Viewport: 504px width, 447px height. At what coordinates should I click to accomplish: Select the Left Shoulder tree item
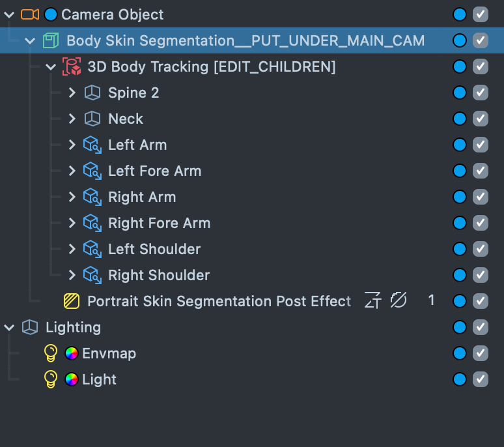(154, 249)
